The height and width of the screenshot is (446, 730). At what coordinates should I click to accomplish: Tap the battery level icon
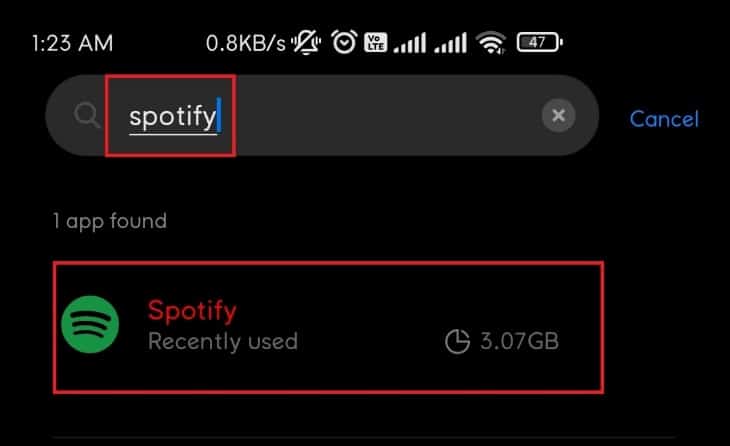pos(540,43)
